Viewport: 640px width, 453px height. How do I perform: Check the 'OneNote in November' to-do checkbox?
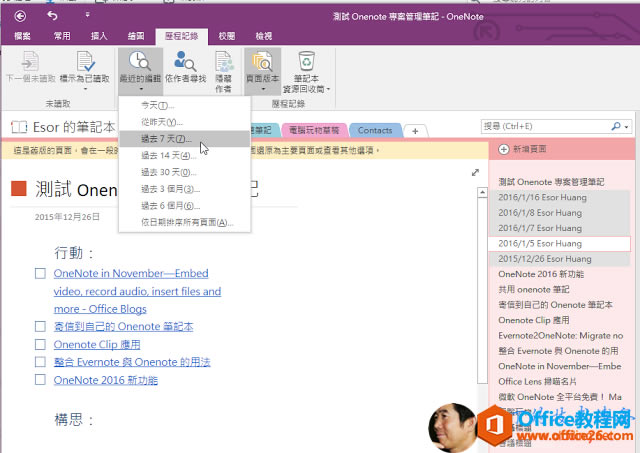pyautogui.click(x=40, y=273)
